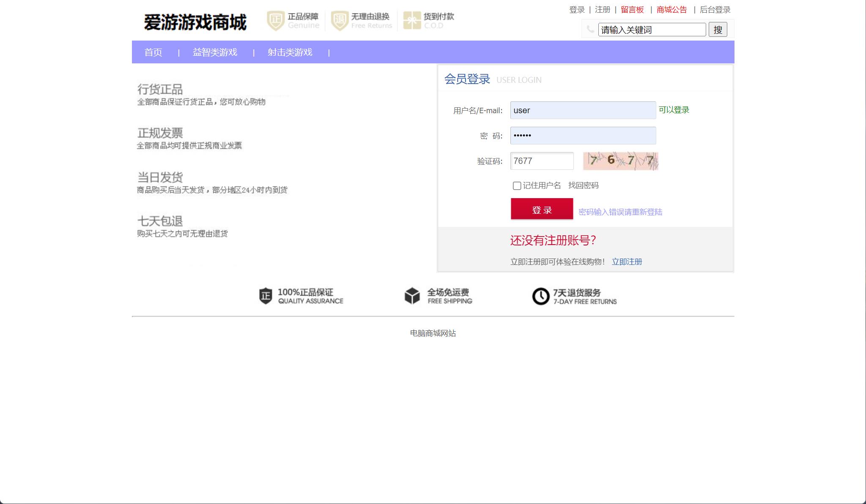This screenshot has height=504, width=866.
Task: Click the 7天退货服务 clock icon
Action: (x=541, y=296)
